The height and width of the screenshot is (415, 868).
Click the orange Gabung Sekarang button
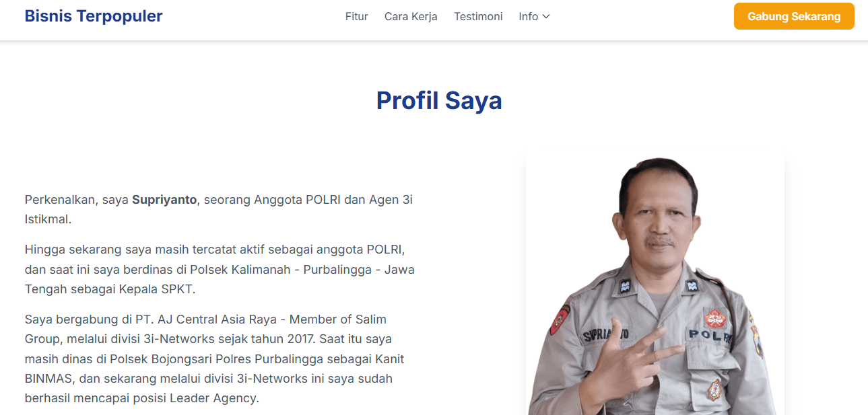(x=794, y=16)
